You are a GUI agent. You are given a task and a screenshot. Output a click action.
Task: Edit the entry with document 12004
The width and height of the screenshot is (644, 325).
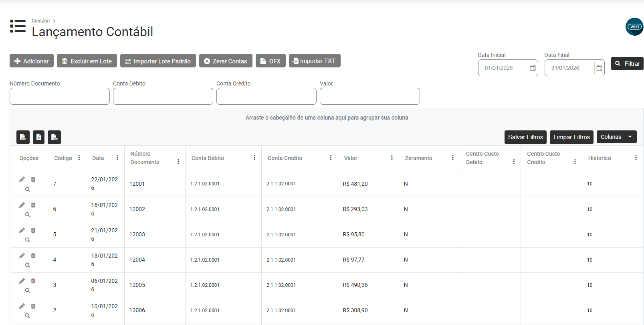click(22, 256)
